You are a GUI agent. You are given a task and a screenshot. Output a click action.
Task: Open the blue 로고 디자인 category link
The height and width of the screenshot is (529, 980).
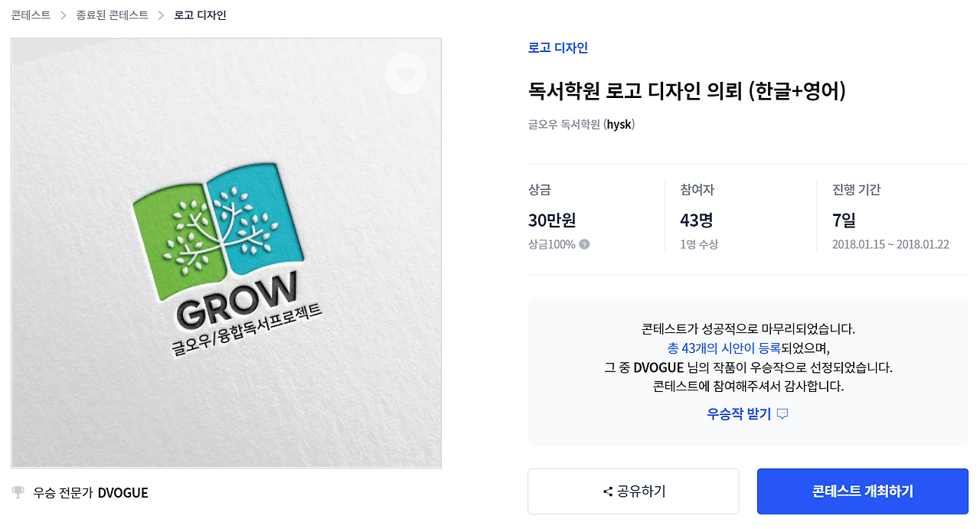(558, 47)
